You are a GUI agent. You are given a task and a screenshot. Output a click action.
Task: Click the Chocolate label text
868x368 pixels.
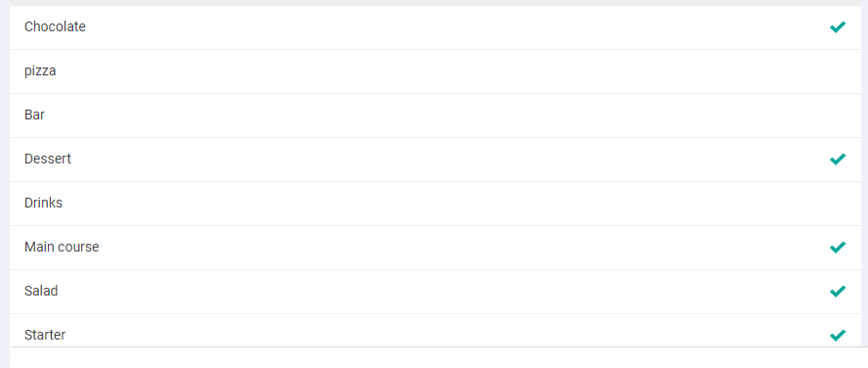[55, 26]
